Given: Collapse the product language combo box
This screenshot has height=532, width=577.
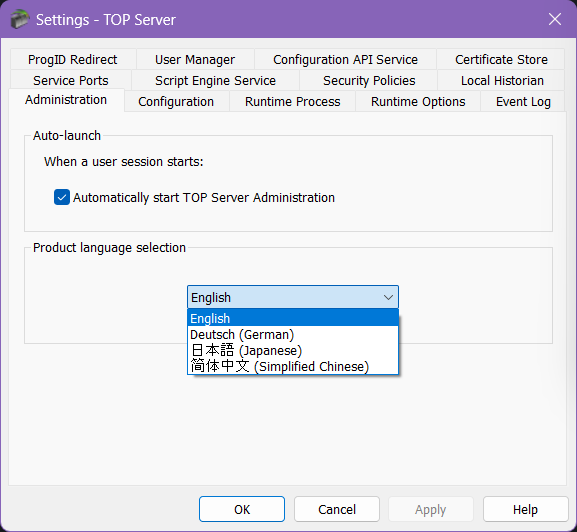Looking at the screenshot, I should pyautogui.click(x=293, y=297).
